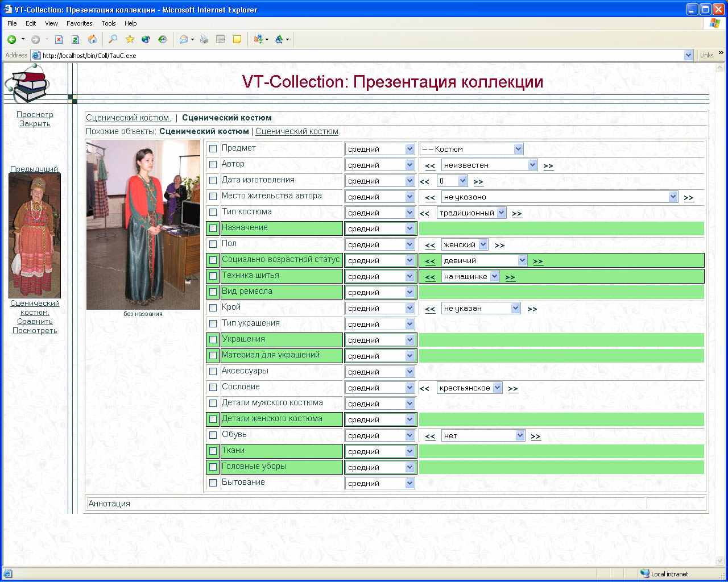Open the Предмет 'средний' weight dropdown
The width and height of the screenshot is (728, 582).
click(380, 149)
